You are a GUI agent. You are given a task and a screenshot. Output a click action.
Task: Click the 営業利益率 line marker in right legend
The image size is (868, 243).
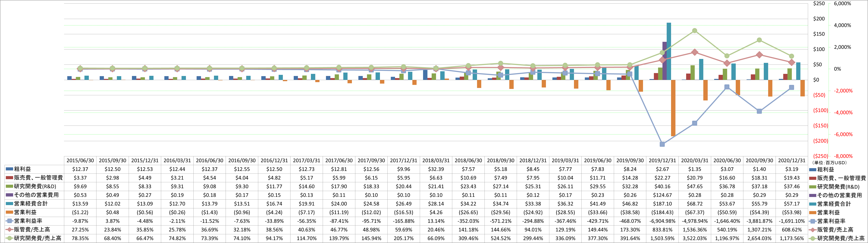coord(813,221)
